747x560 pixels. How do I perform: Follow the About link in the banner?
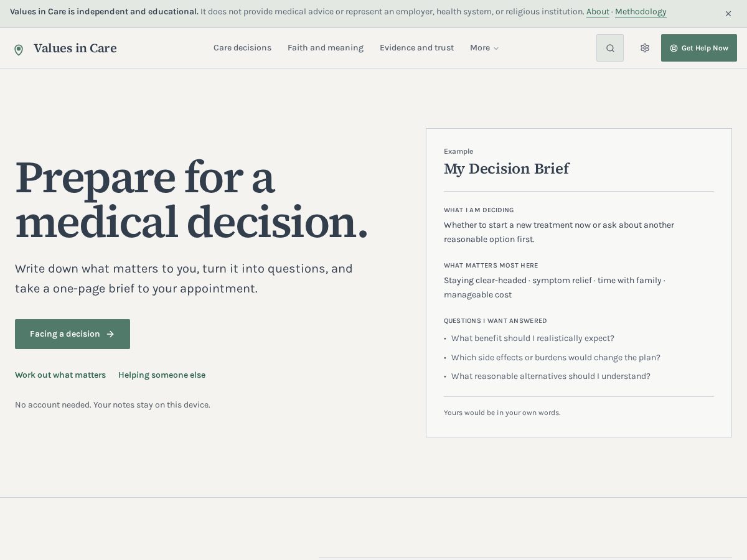tap(598, 12)
